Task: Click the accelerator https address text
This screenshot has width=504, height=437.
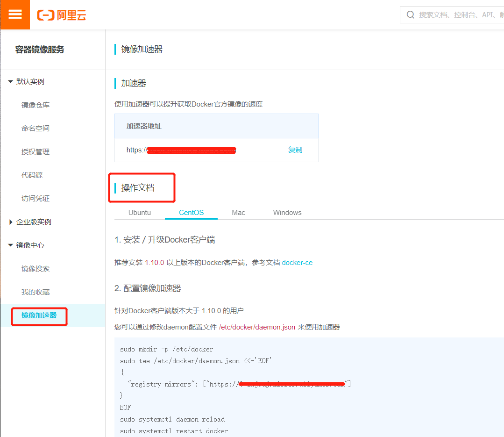Action: click(x=181, y=150)
